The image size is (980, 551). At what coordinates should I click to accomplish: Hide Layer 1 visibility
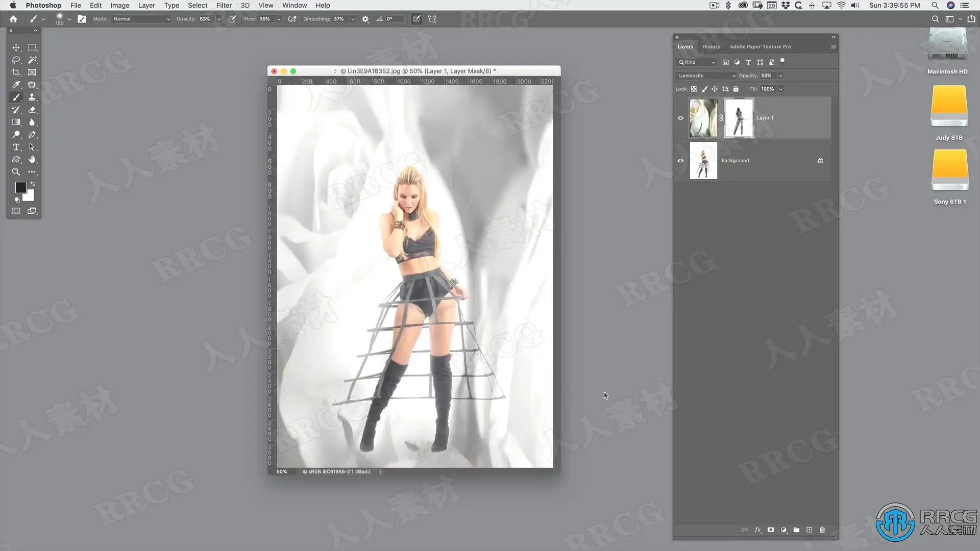(x=680, y=118)
